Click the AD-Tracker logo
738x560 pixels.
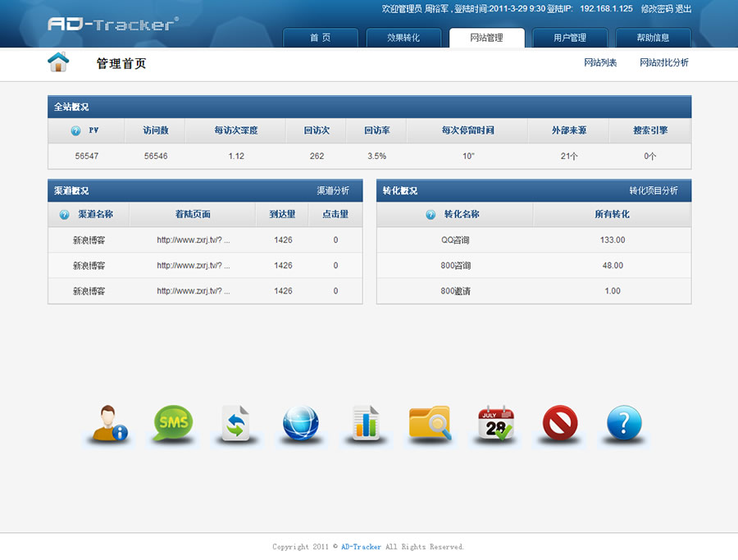click(x=113, y=24)
